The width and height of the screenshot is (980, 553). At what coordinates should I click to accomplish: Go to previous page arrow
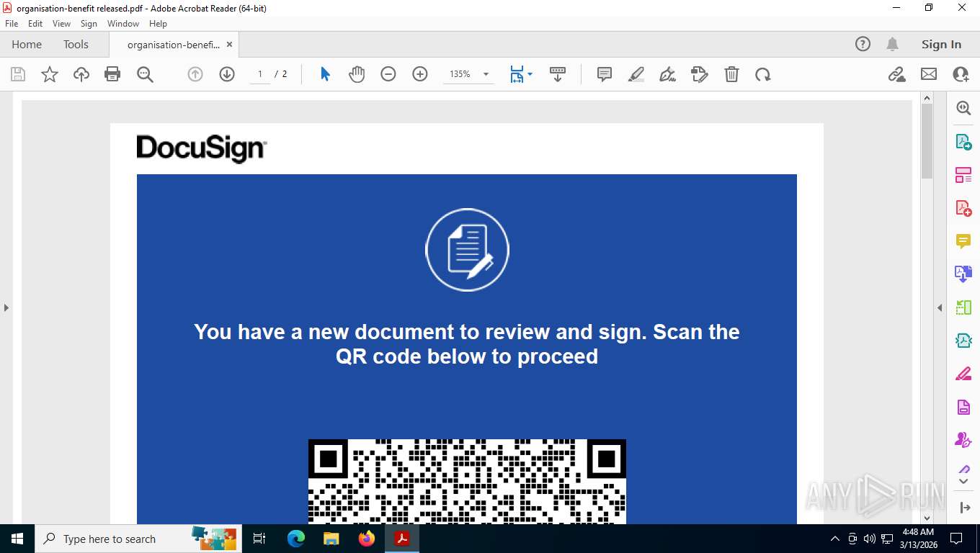point(195,74)
